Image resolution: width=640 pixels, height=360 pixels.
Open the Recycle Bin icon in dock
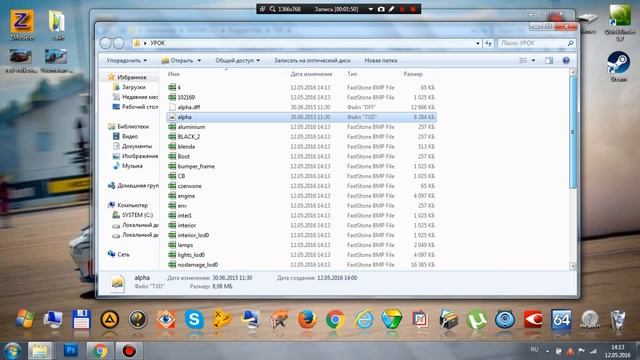pyautogui.click(x=618, y=319)
